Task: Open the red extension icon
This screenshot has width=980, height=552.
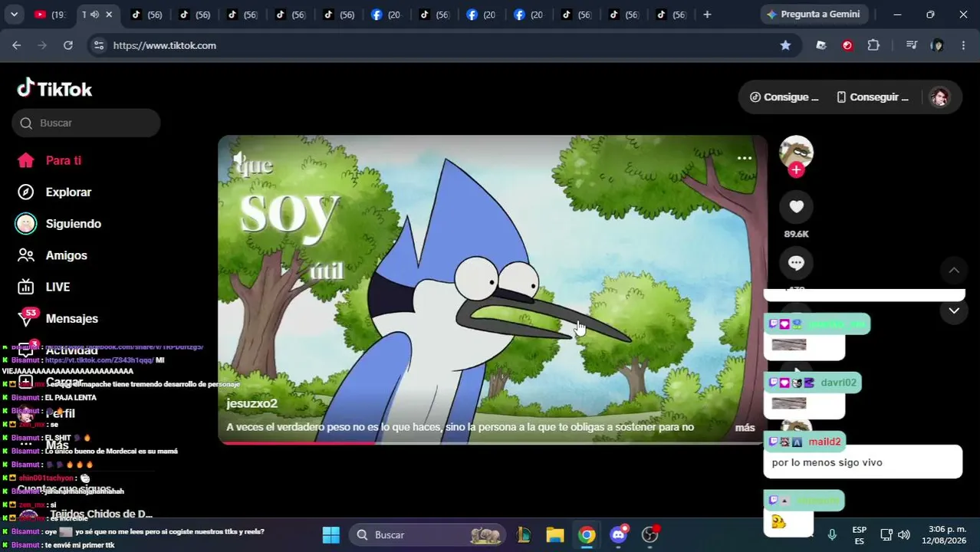Action: [847, 45]
